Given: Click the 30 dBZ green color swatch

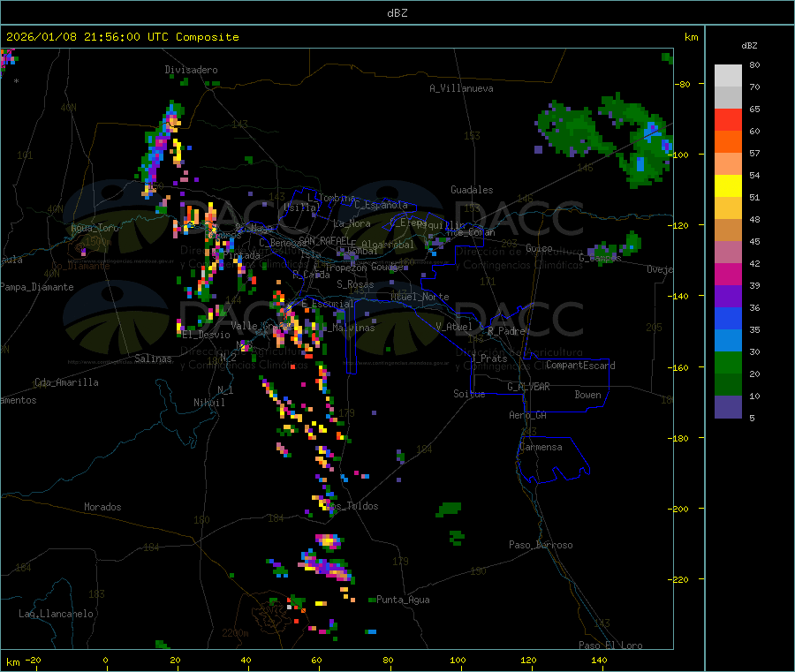Looking at the screenshot, I should [x=728, y=362].
